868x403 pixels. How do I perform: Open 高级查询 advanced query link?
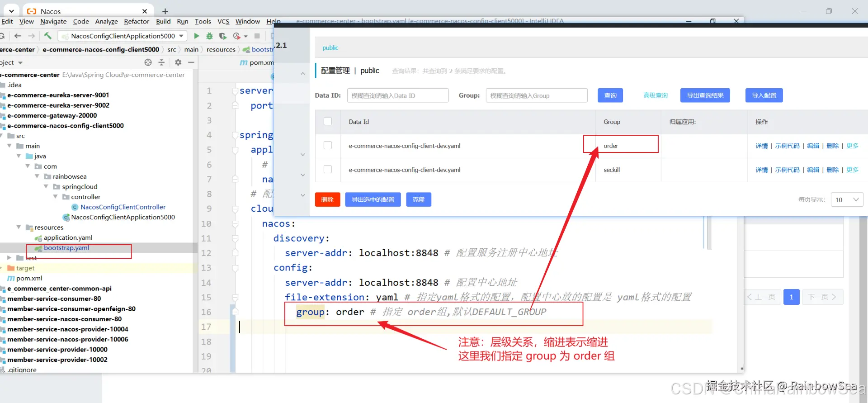(x=656, y=95)
